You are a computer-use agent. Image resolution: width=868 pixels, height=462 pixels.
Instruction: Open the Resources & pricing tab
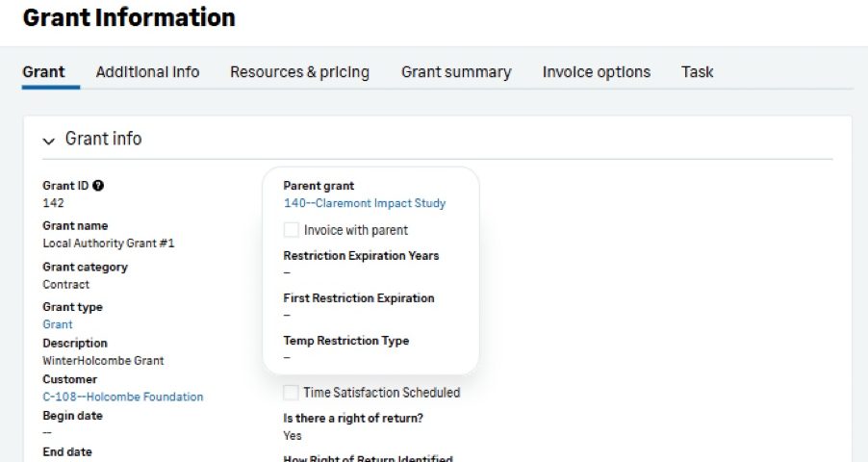pos(299,72)
